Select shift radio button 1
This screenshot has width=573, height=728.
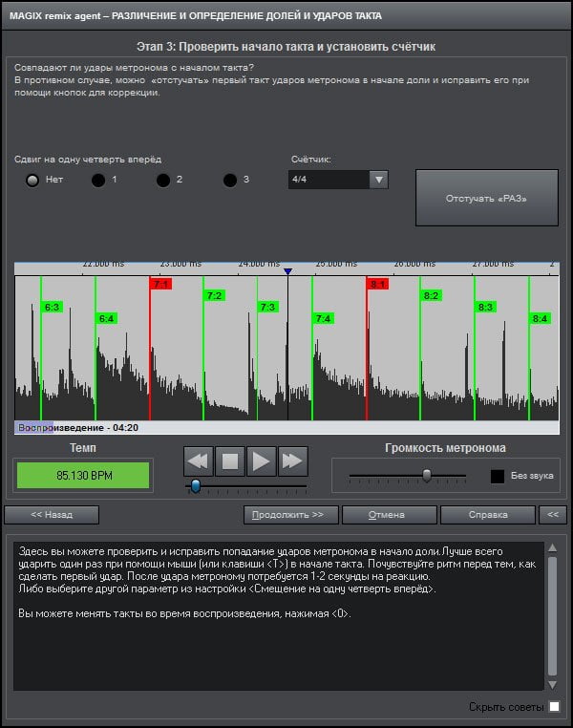[98, 181]
